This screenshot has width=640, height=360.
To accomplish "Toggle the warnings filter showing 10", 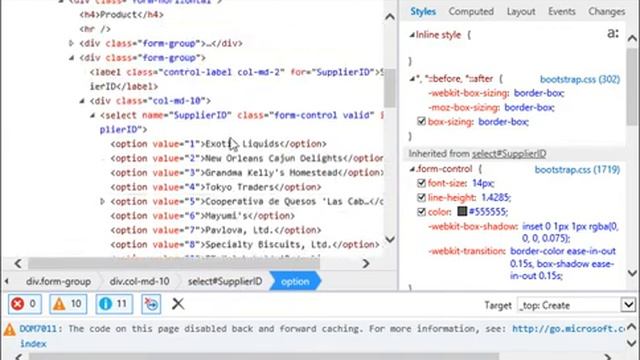I will 68,304.
